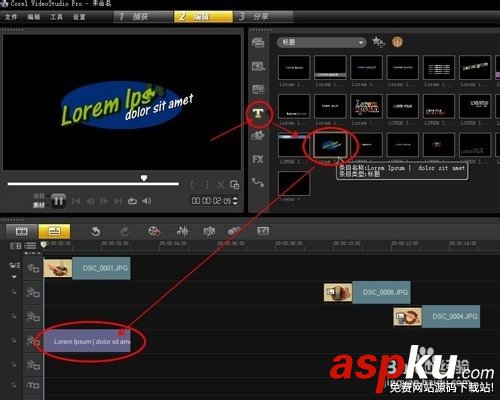Click the preview scrubber handle
500x400 pixels.
click(144, 178)
